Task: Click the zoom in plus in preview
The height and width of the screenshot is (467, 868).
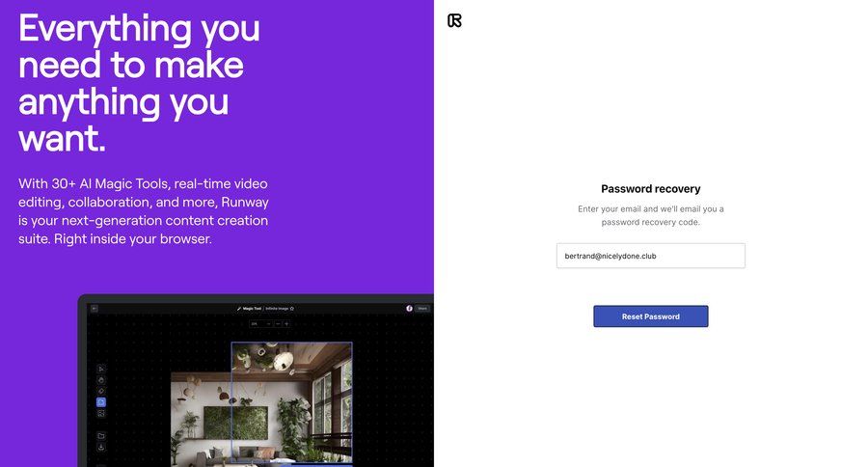Action: 286,324
